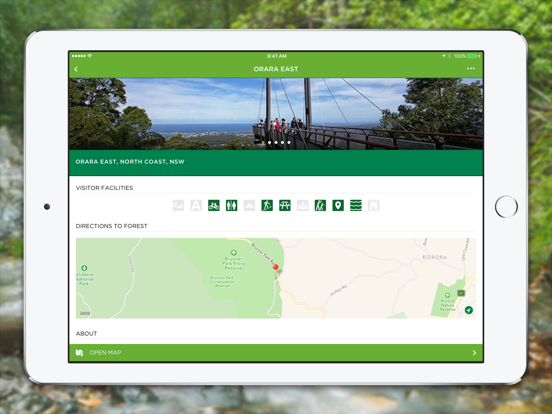Select the last photo carousel dot

point(289,143)
